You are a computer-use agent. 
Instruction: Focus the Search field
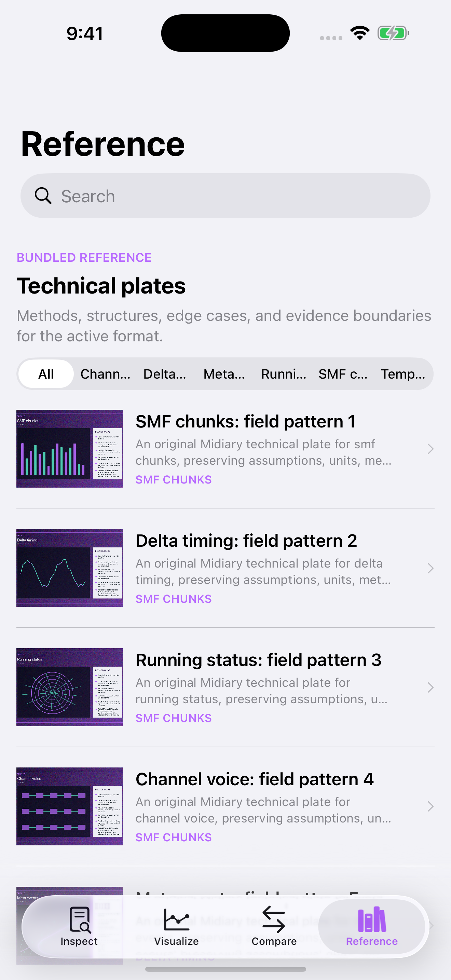pyautogui.click(x=225, y=196)
